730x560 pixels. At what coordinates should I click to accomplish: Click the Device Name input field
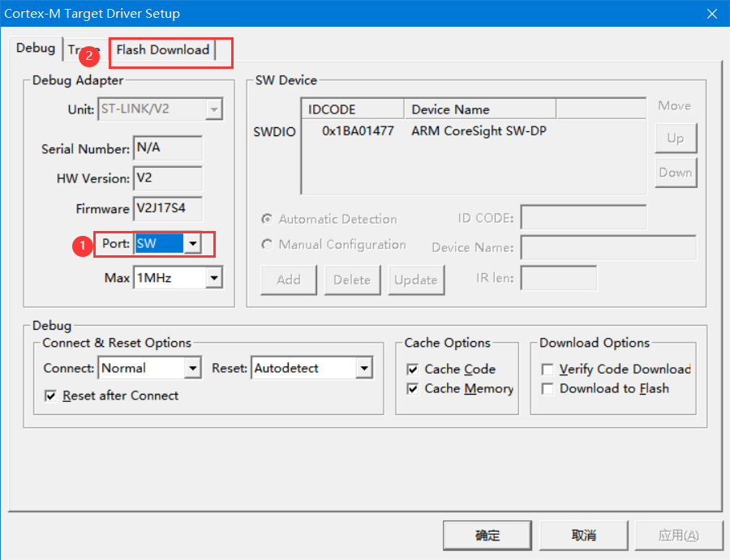click(x=608, y=247)
